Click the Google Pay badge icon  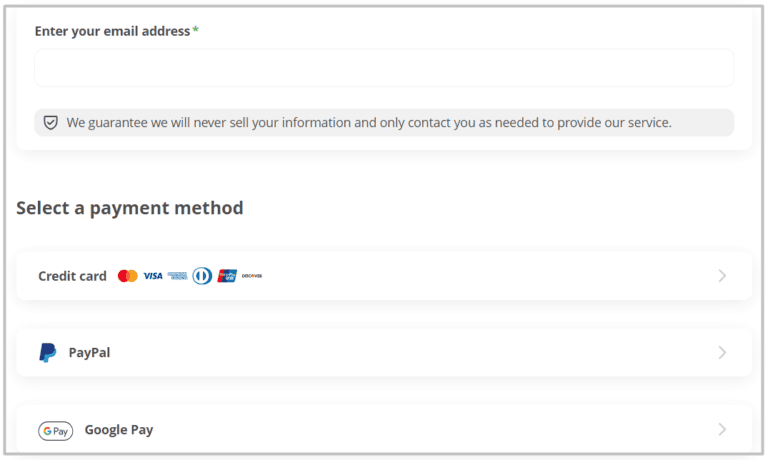coord(56,431)
